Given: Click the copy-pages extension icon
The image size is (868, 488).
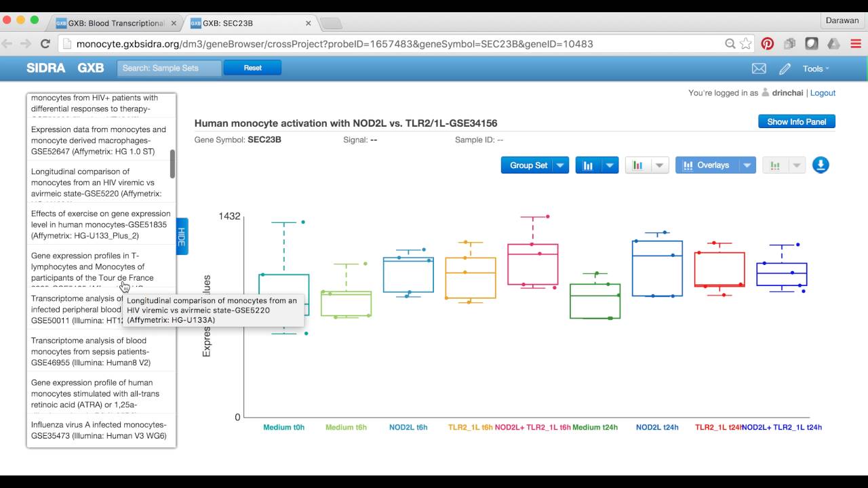Looking at the screenshot, I should click(x=789, y=43).
